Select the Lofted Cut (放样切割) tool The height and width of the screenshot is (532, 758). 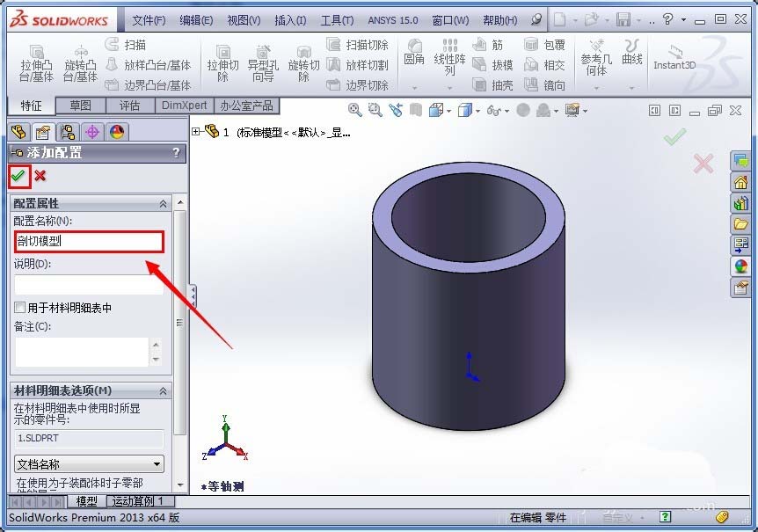[x=357, y=65]
